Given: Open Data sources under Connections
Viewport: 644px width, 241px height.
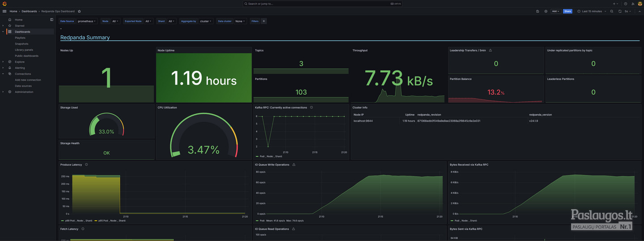Looking at the screenshot, I should point(23,86).
